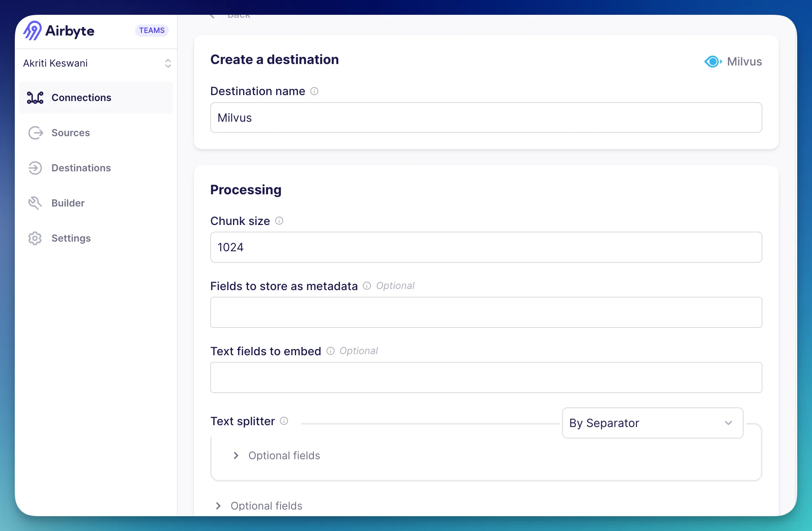
Task: Click info icon beside Chunk size
Action: tap(279, 221)
